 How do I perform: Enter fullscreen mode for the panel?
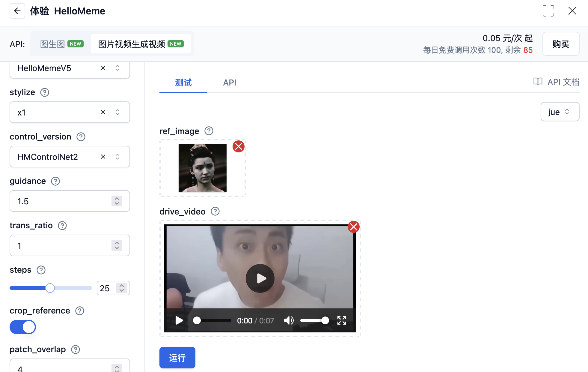548,11
